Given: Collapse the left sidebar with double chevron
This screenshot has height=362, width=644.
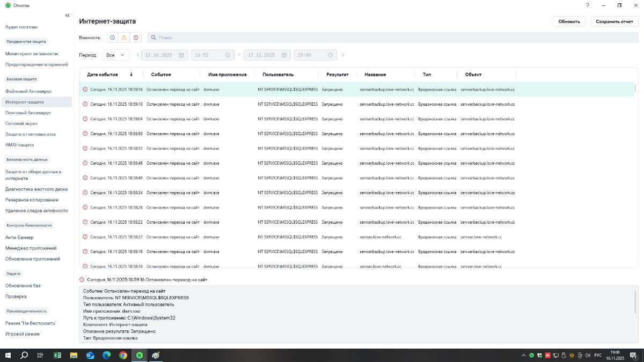Looking at the screenshot, I should [67, 16].
